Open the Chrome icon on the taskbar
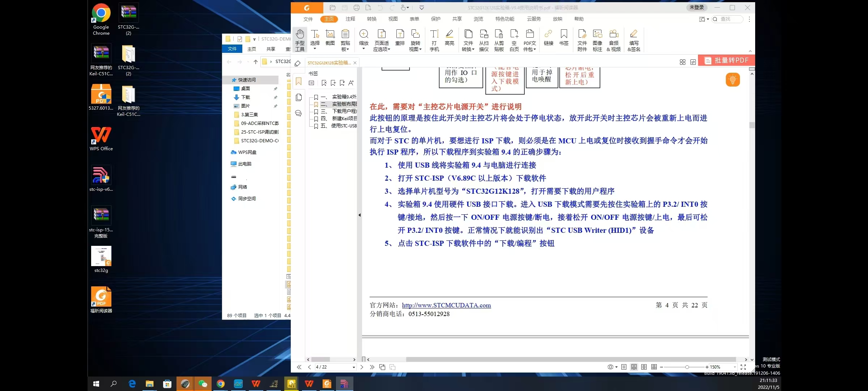Image resolution: width=868 pixels, height=391 pixels. tap(221, 384)
